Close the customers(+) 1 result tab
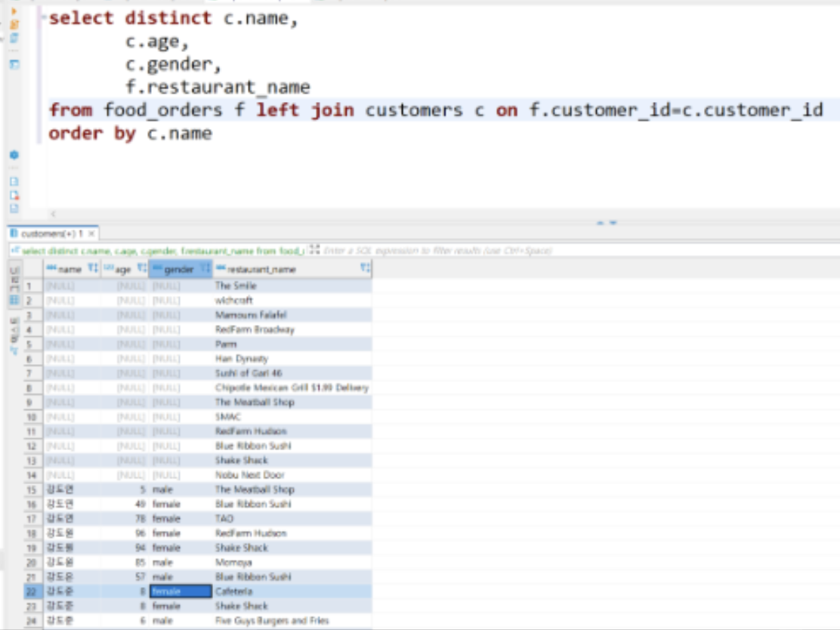This screenshot has width=840, height=630. coord(91,233)
